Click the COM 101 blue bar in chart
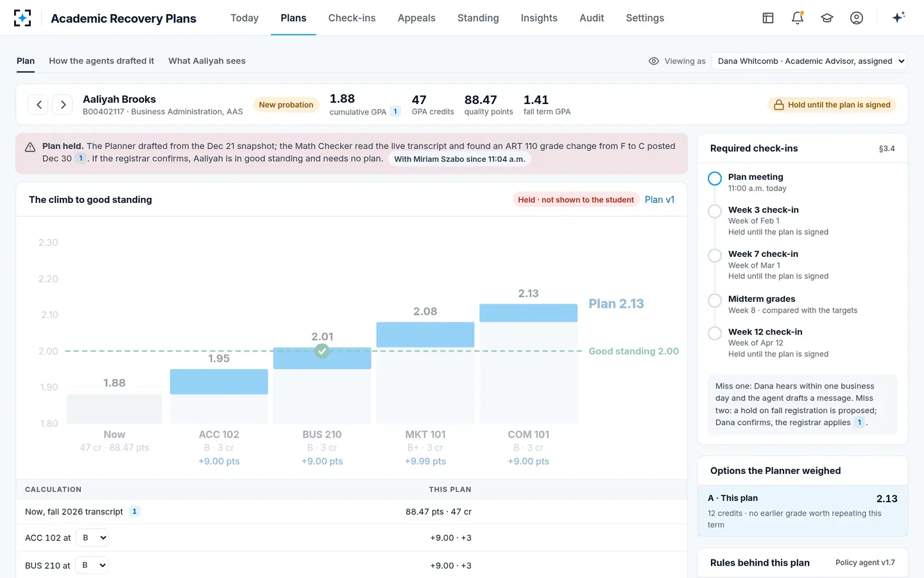924x578 pixels. point(529,313)
